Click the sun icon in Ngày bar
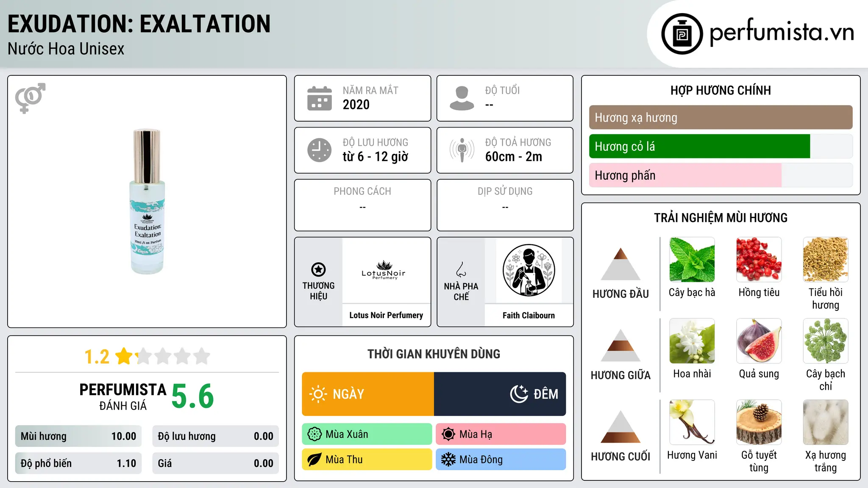This screenshot has width=868, height=488. point(318,394)
